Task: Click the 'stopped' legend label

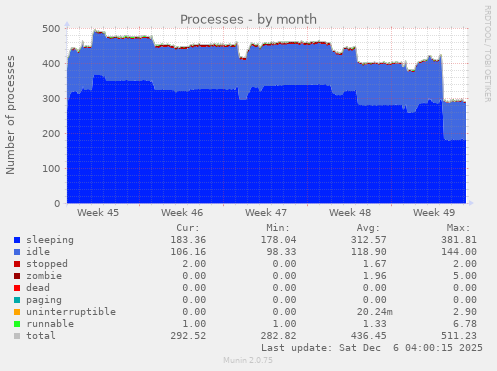Action: pos(47,264)
